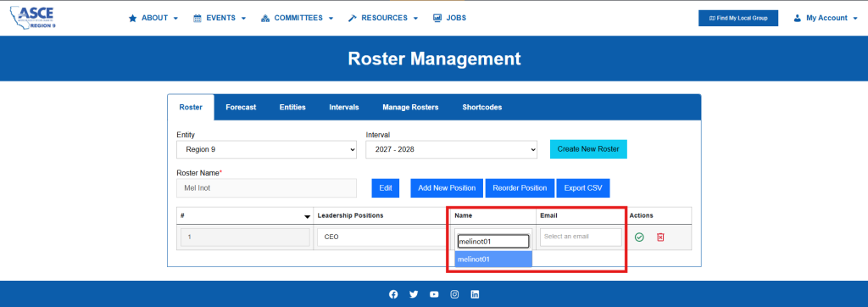Expand the About menu arrow
This screenshot has width=868, height=307.
click(176, 19)
